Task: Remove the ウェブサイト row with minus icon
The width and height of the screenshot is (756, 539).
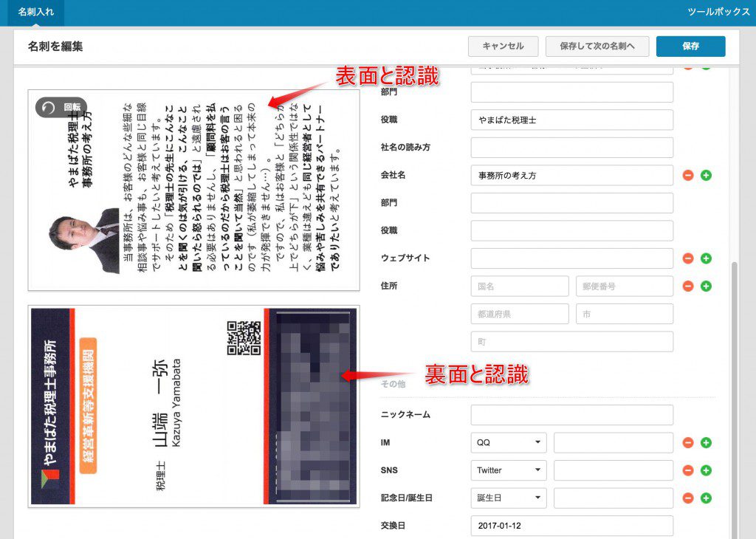Action: [688, 258]
